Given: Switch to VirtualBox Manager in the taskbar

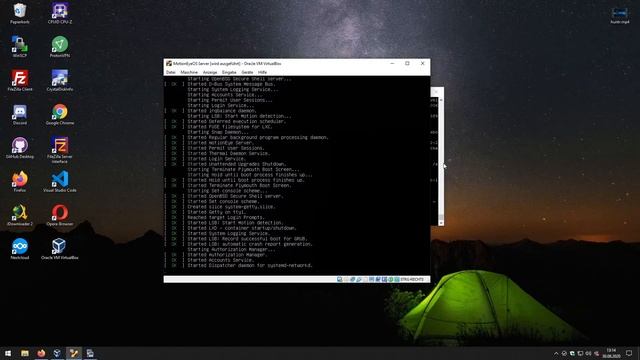Looking at the screenshot, I should click(57, 353).
